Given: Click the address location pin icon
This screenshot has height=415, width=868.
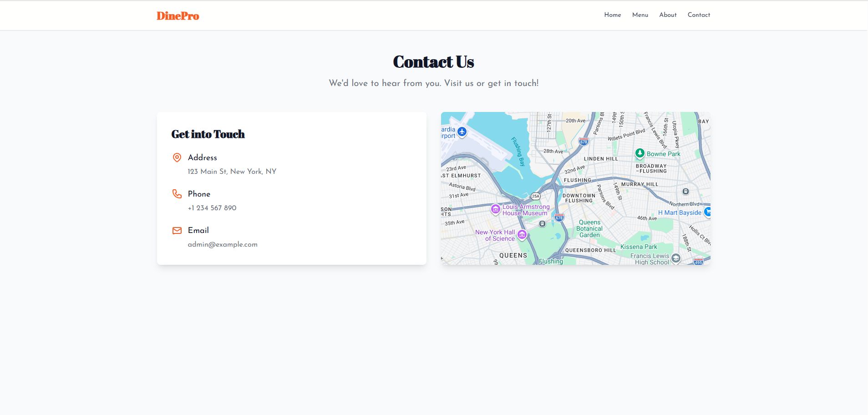Looking at the screenshot, I should point(177,157).
